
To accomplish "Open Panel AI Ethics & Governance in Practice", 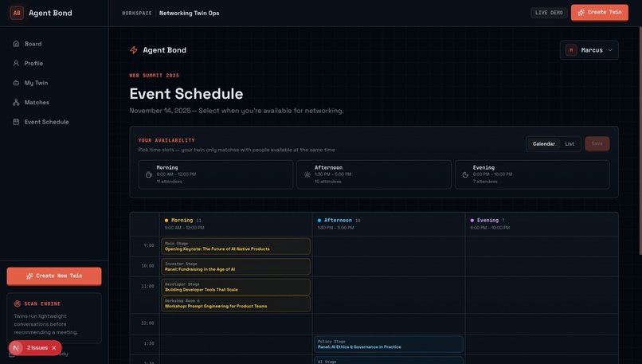I will pos(389,344).
